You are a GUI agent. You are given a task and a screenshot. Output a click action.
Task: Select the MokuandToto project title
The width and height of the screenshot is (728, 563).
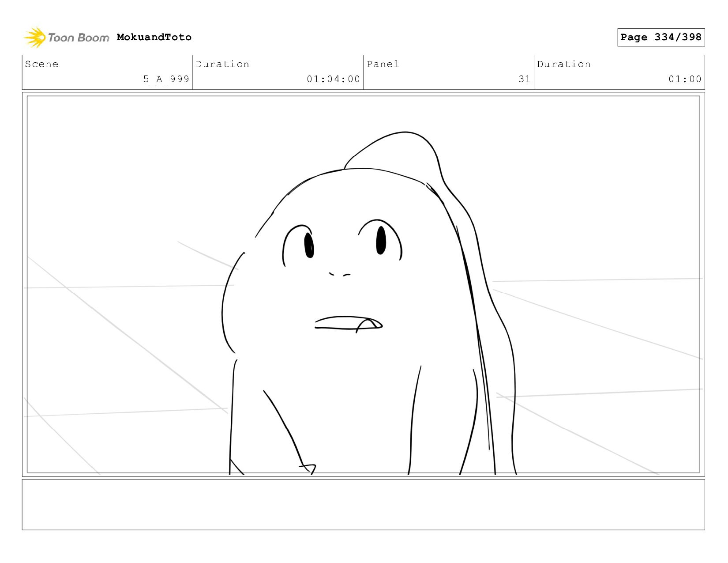coord(154,37)
